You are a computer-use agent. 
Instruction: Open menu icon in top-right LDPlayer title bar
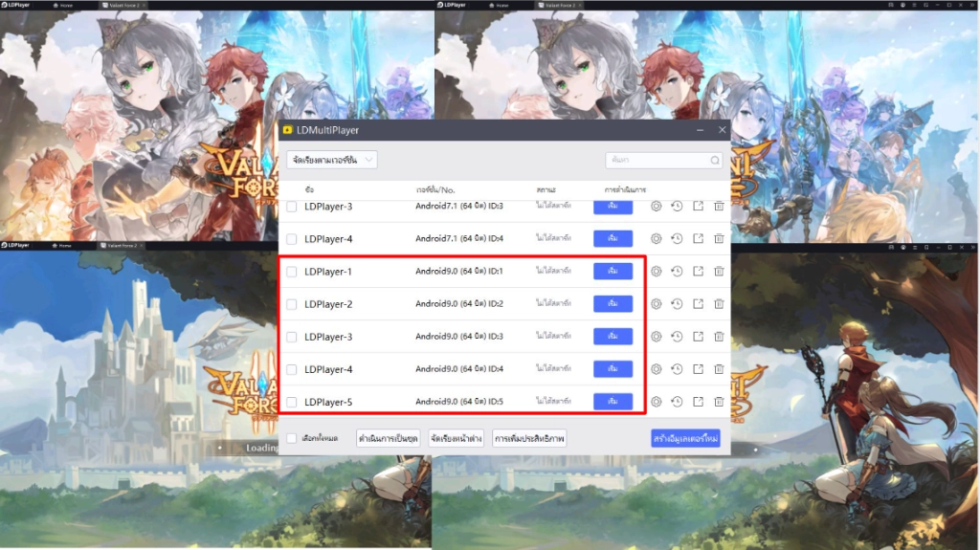914,5
